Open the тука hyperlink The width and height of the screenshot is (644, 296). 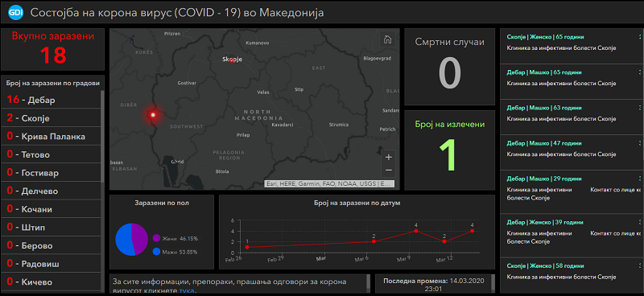pos(187,291)
